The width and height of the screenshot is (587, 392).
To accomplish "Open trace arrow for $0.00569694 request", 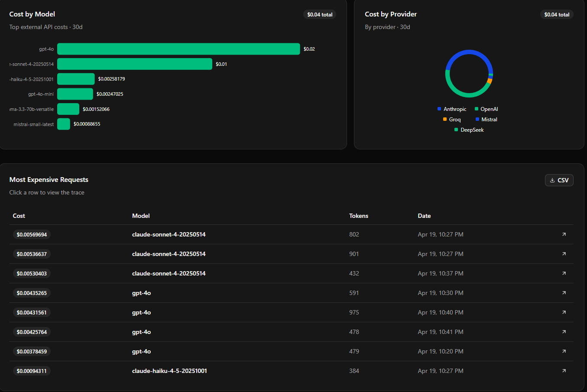I will (564, 234).
